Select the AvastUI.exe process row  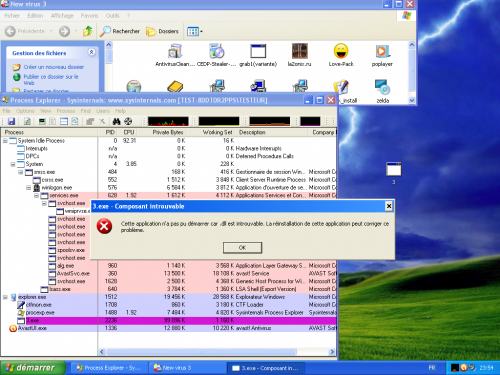coord(168,328)
